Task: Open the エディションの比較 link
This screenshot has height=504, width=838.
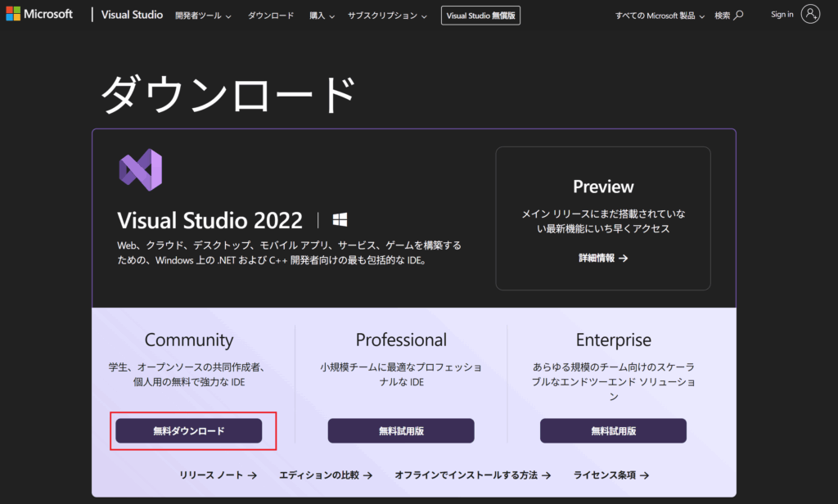Action: coord(326,475)
